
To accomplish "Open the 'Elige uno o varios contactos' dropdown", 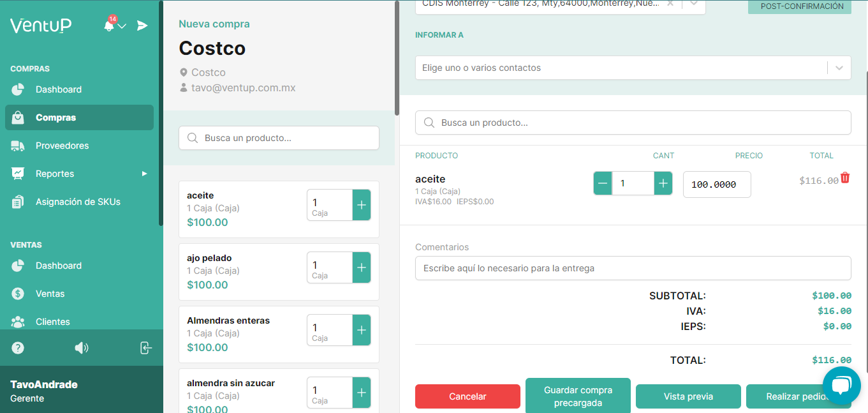I will [x=840, y=67].
